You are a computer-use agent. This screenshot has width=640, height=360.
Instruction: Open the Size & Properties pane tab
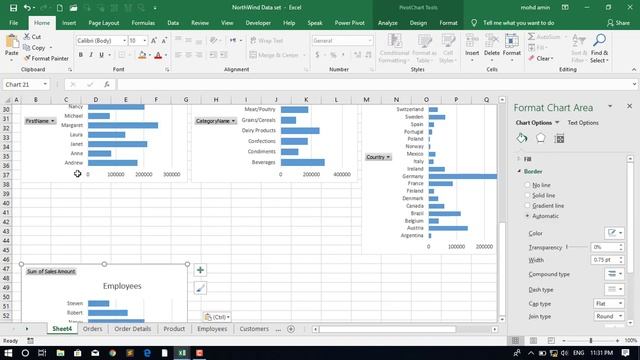point(560,138)
